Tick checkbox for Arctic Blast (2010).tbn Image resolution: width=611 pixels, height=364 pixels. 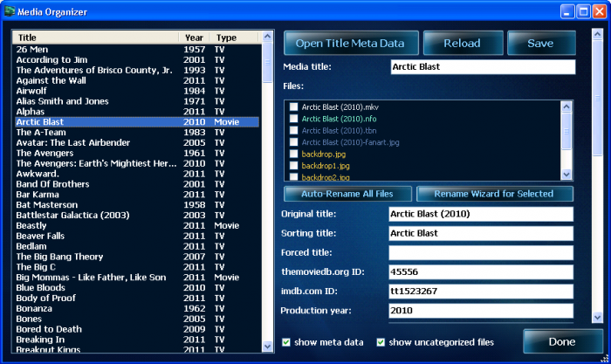point(294,130)
